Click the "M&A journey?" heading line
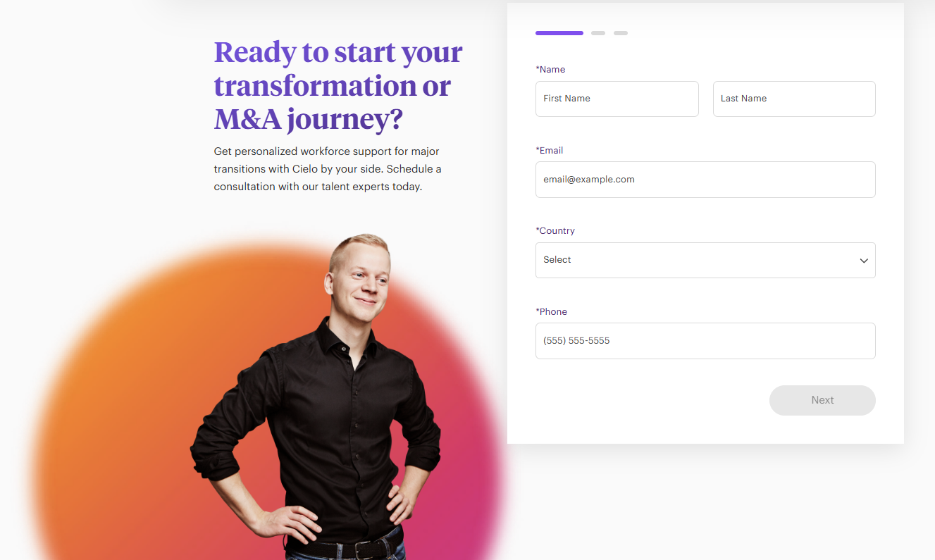The height and width of the screenshot is (560, 935). point(309,120)
